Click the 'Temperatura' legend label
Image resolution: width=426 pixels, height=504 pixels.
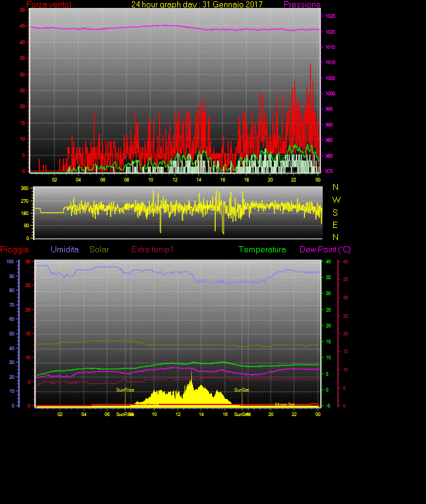262,249
